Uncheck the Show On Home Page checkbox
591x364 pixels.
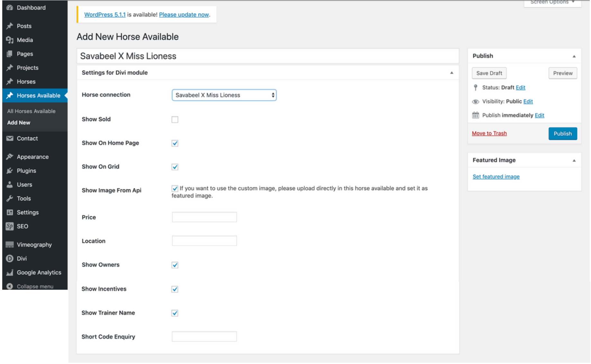(x=175, y=143)
